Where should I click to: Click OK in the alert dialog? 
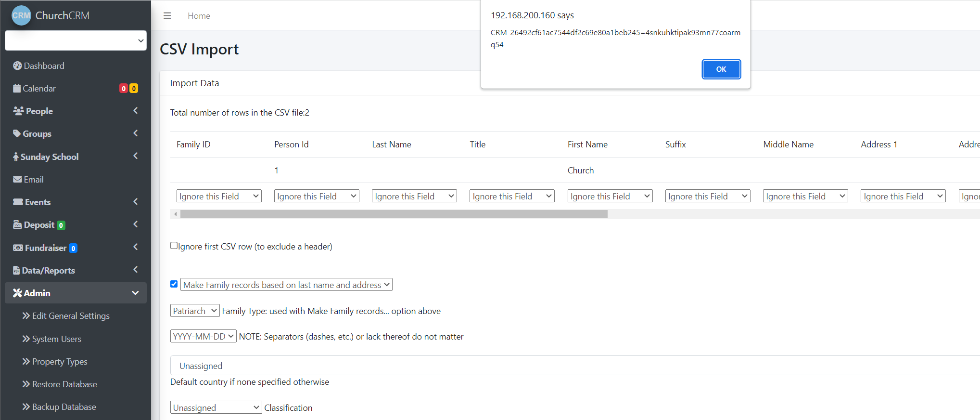[x=721, y=69]
